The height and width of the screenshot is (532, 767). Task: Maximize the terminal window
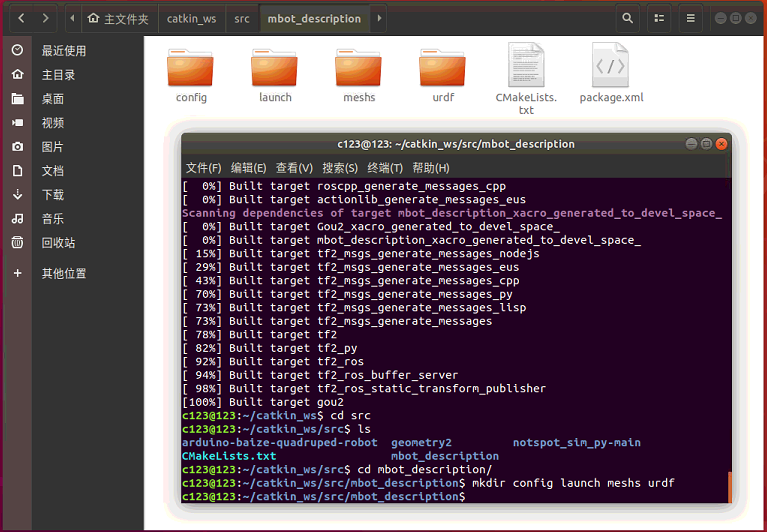[x=706, y=144]
